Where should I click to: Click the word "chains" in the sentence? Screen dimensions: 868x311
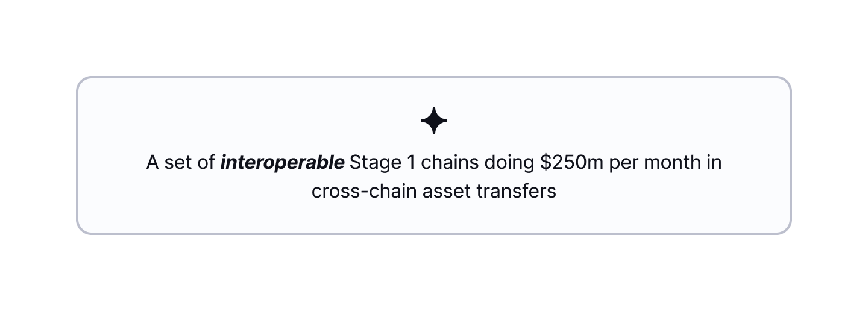pos(442,163)
